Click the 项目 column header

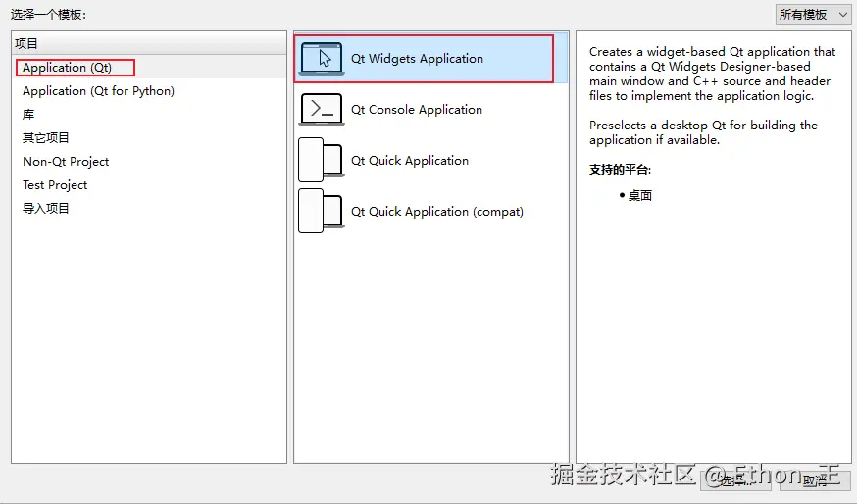click(x=149, y=43)
